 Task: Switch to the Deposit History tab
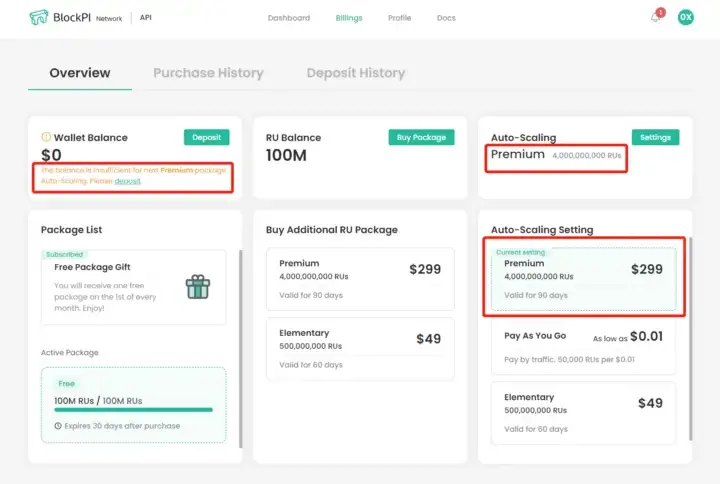tap(356, 73)
